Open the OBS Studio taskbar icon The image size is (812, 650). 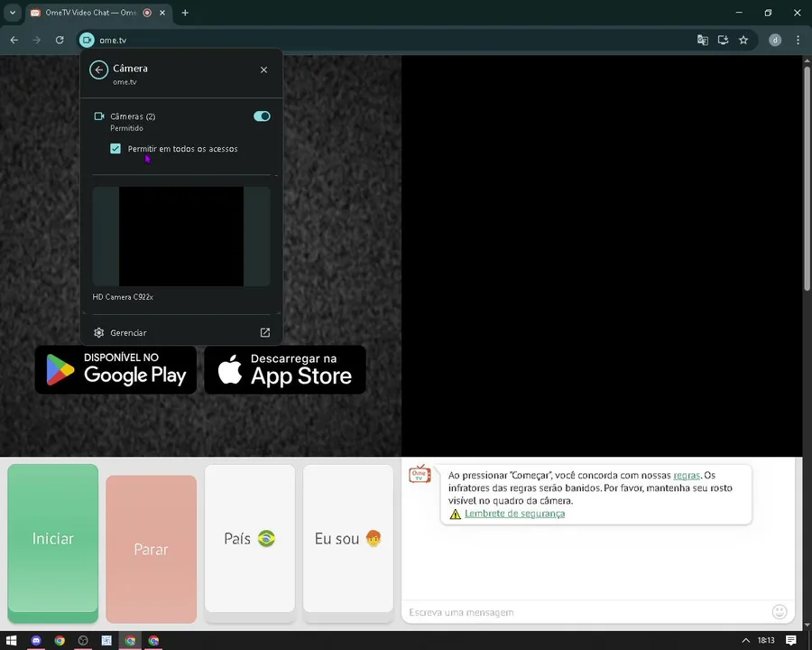pyautogui.click(x=83, y=641)
